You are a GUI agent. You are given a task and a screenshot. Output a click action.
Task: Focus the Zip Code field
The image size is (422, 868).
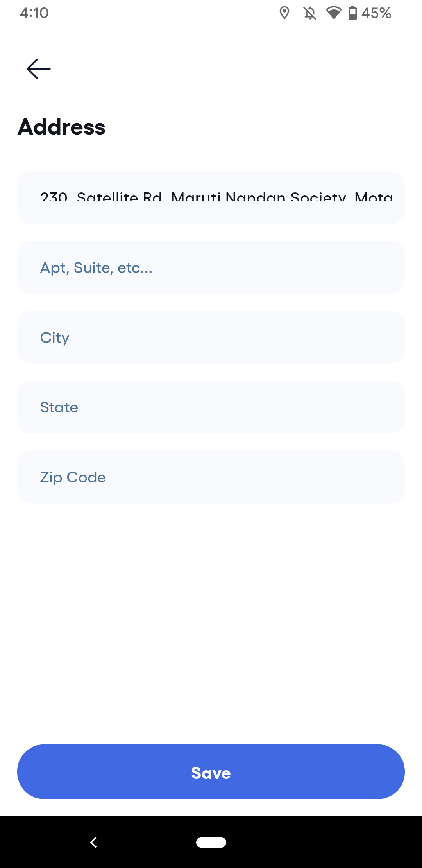(211, 477)
